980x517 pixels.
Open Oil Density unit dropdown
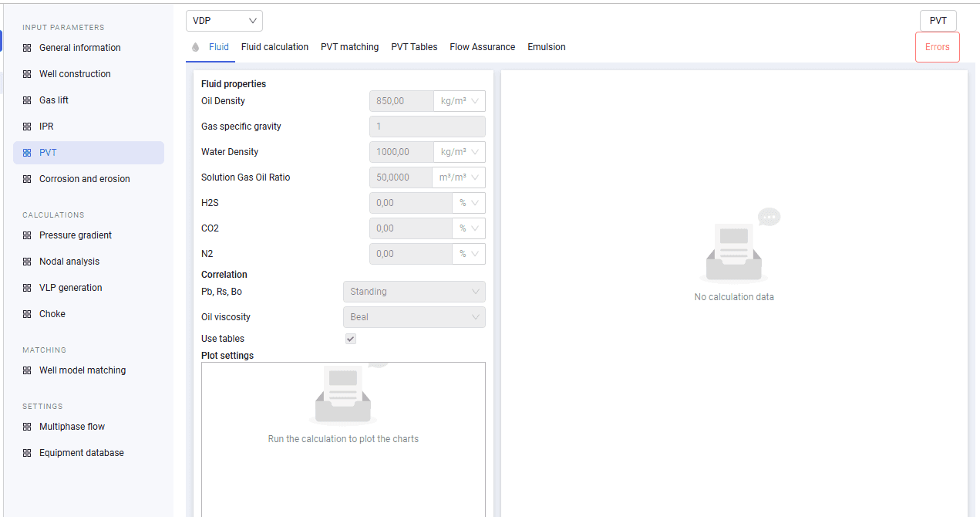pyautogui.click(x=460, y=101)
